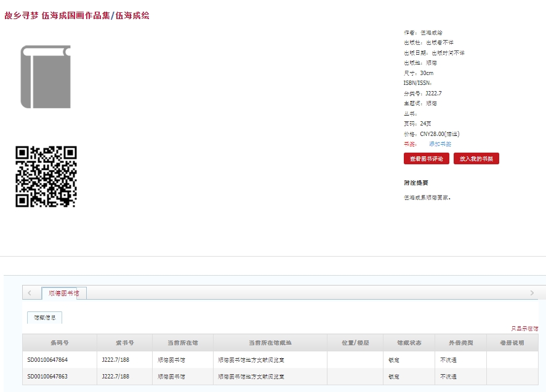The height and width of the screenshot is (392, 546).
Task: Click the 位置/楼层 column header
Action: (x=355, y=343)
